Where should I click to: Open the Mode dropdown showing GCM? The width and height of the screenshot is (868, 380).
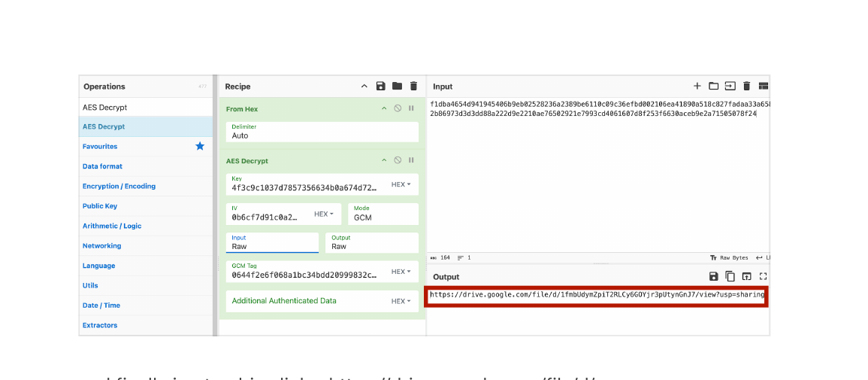pos(383,214)
